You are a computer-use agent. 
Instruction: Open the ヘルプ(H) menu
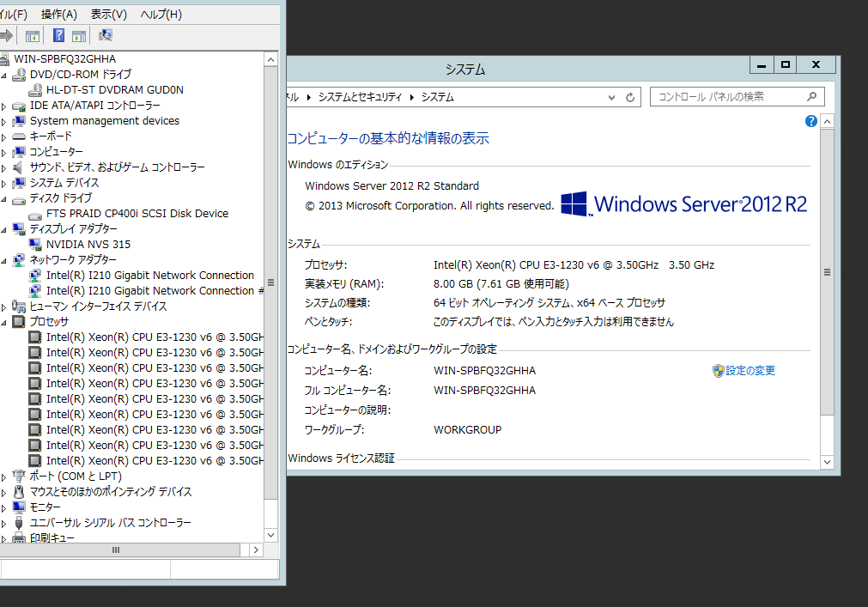tap(161, 15)
